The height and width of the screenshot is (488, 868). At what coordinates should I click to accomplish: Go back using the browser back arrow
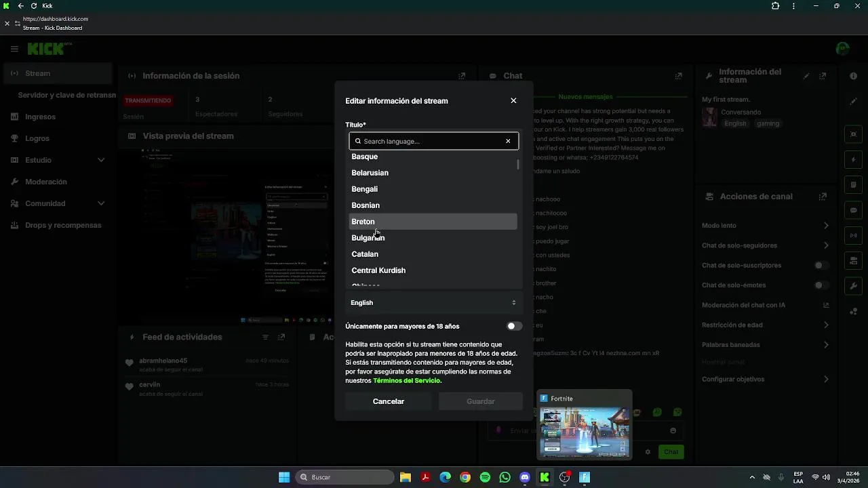[20, 6]
